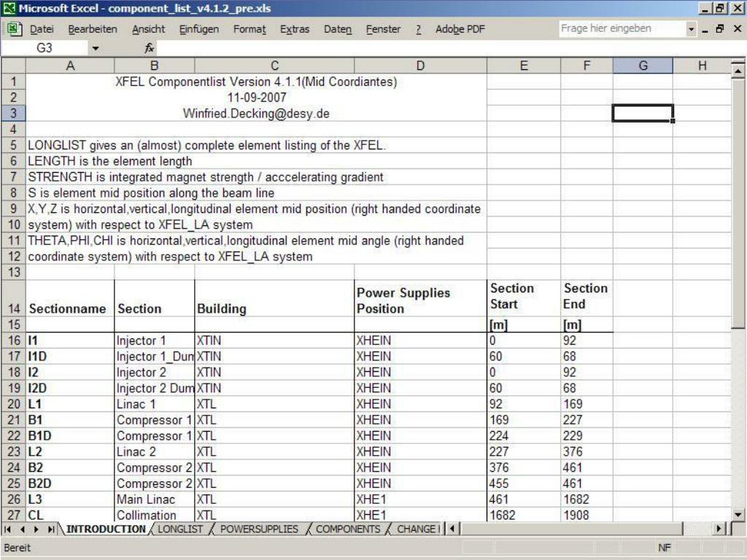Click section end value 1908
747x560 pixels.
coord(587,515)
